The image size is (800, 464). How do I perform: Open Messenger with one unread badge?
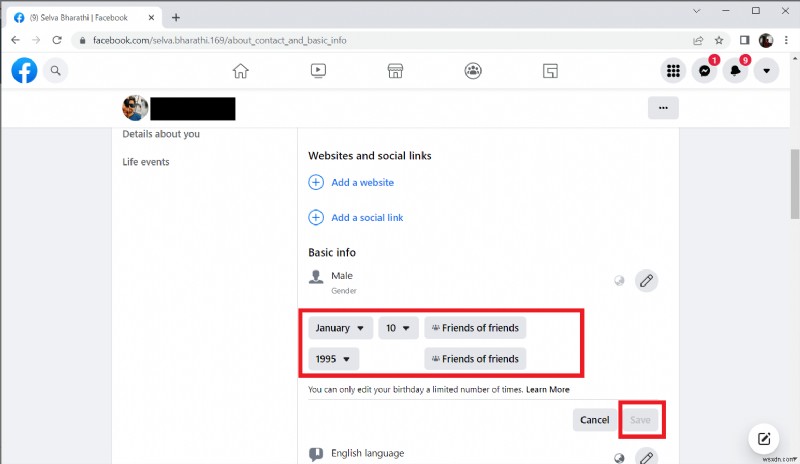(705, 71)
